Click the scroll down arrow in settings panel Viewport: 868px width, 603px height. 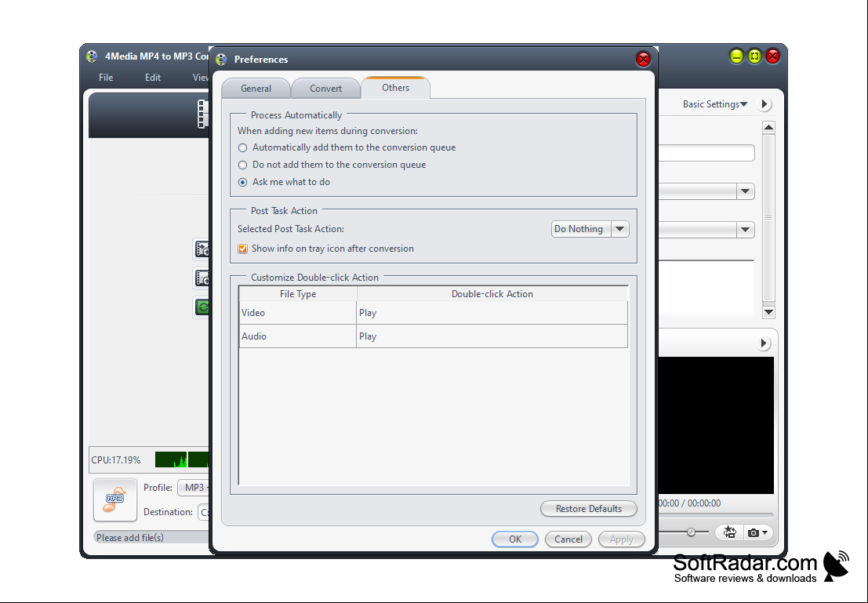768,312
